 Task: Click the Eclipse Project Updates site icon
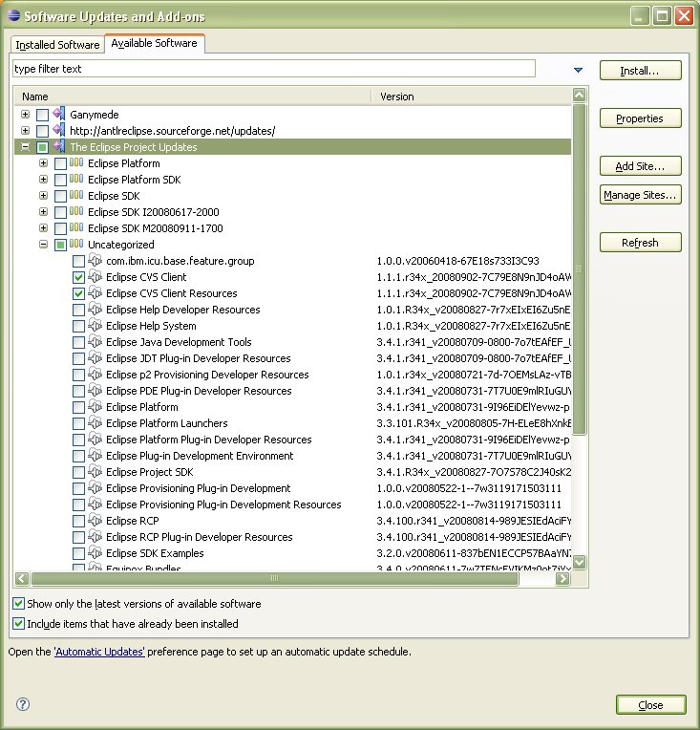pos(58,147)
